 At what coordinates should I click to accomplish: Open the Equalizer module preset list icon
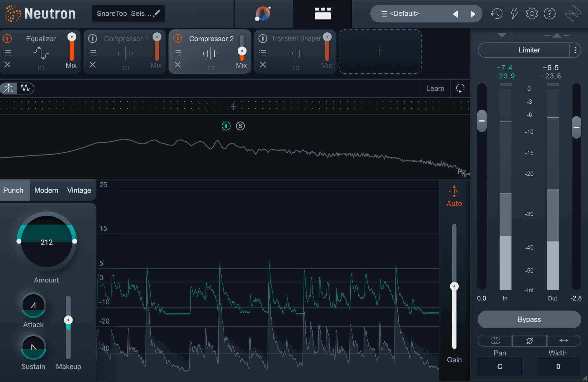coord(7,53)
